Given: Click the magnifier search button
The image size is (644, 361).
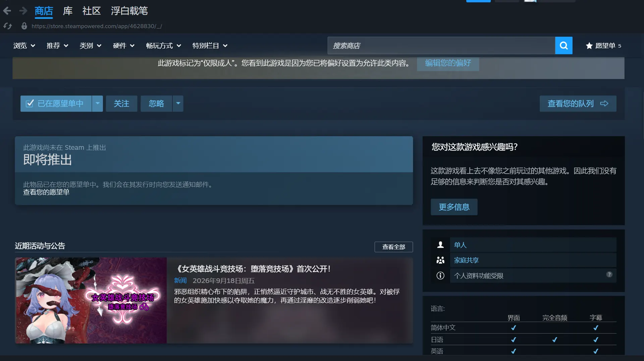Looking at the screenshot, I should pyautogui.click(x=563, y=46).
